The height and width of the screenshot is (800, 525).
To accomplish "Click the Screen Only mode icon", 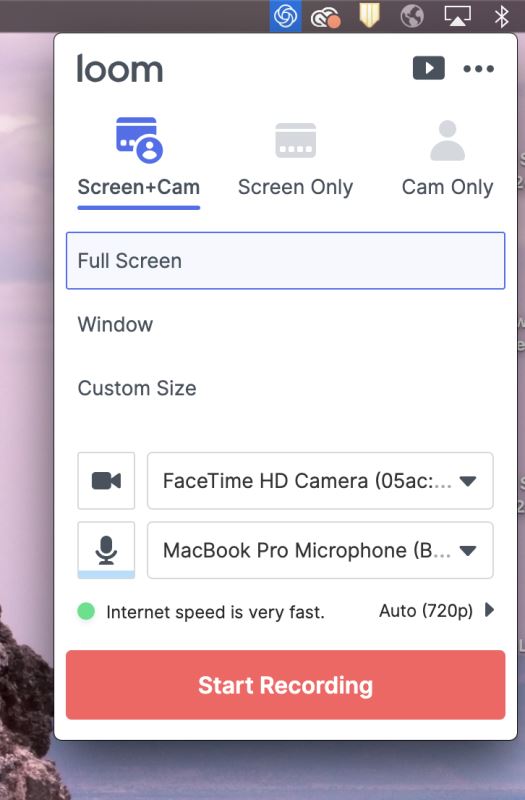I will coord(295,140).
